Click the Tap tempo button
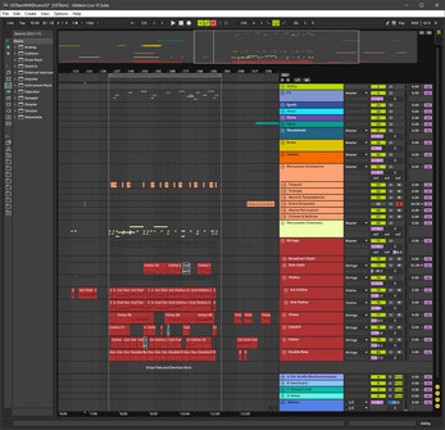This screenshot has width=445, height=430. [22, 23]
